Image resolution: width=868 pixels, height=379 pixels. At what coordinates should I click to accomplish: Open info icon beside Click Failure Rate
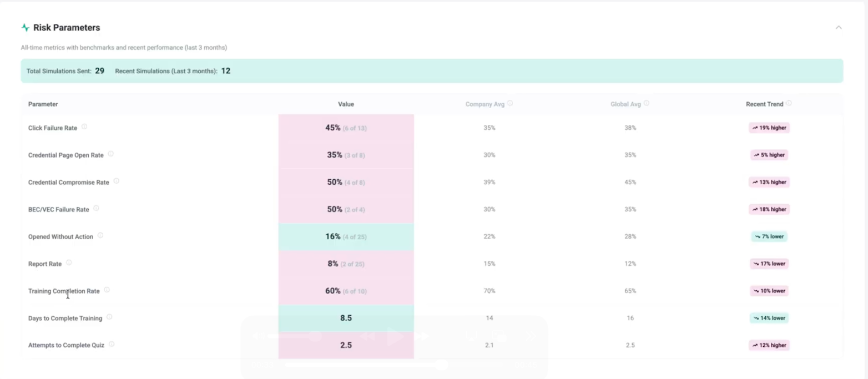[x=84, y=127]
